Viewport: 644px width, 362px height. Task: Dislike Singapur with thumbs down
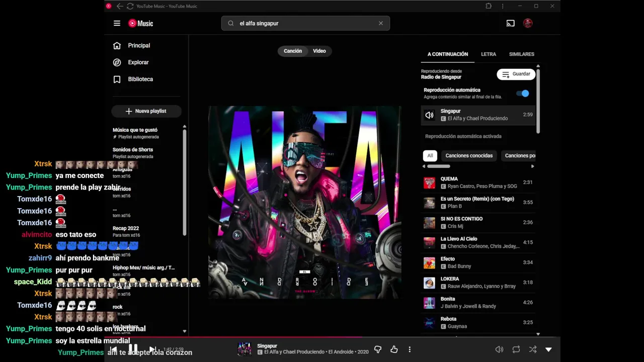coord(378,349)
